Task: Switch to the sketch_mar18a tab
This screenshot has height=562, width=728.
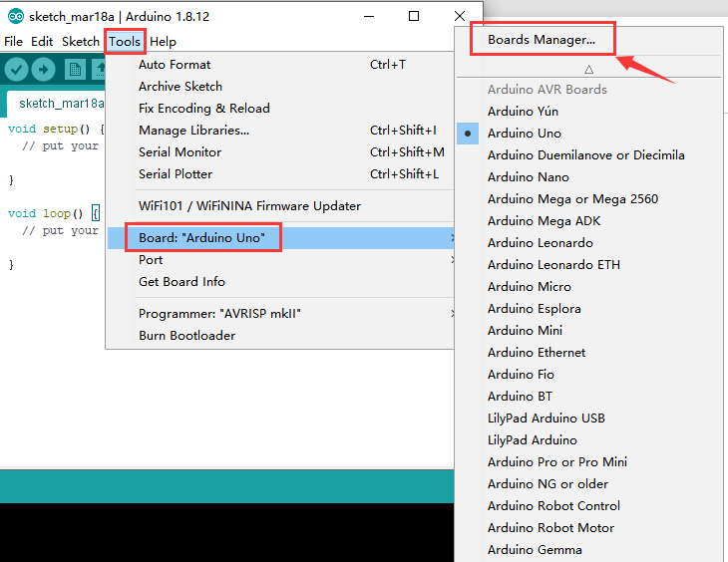Action: coord(56,104)
